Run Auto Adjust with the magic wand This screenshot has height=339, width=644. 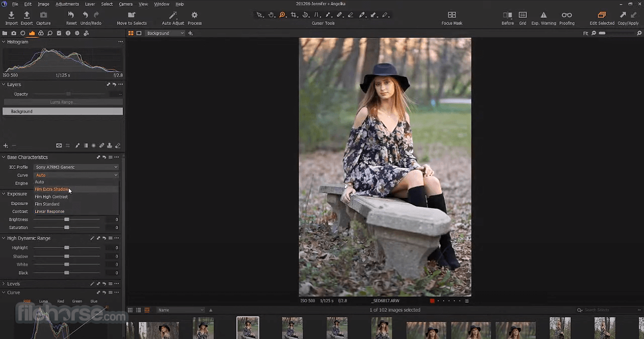coord(173,15)
